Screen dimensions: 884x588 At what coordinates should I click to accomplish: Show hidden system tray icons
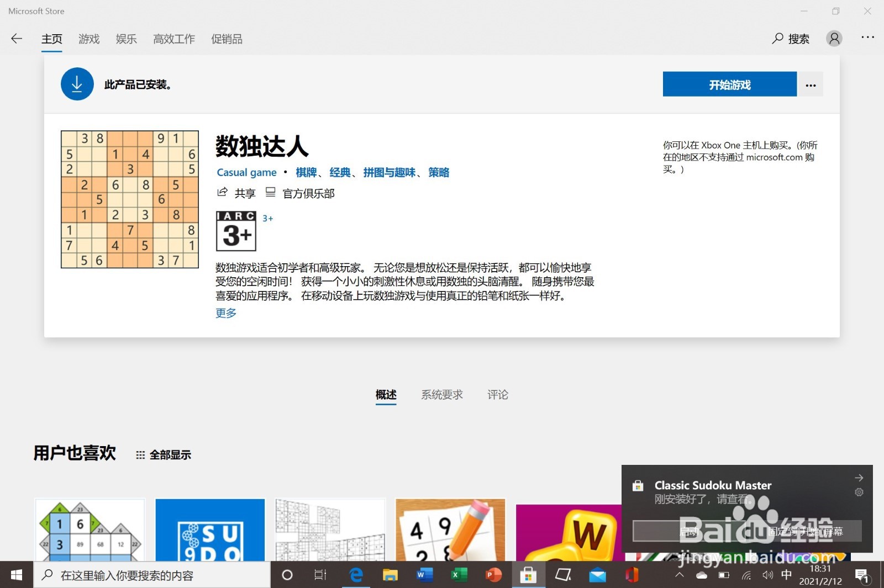[680, 575]
